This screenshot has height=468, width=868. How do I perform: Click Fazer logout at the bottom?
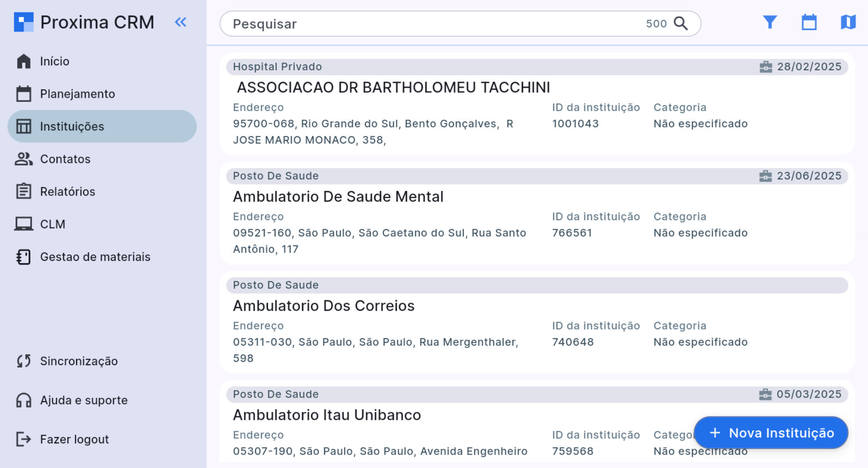pos(74,439)
